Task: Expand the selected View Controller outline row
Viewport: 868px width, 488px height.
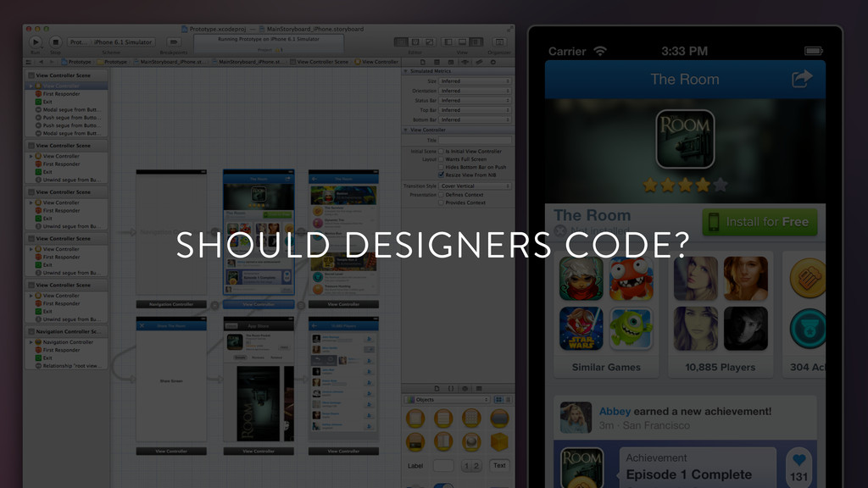Action: [31, 86]
